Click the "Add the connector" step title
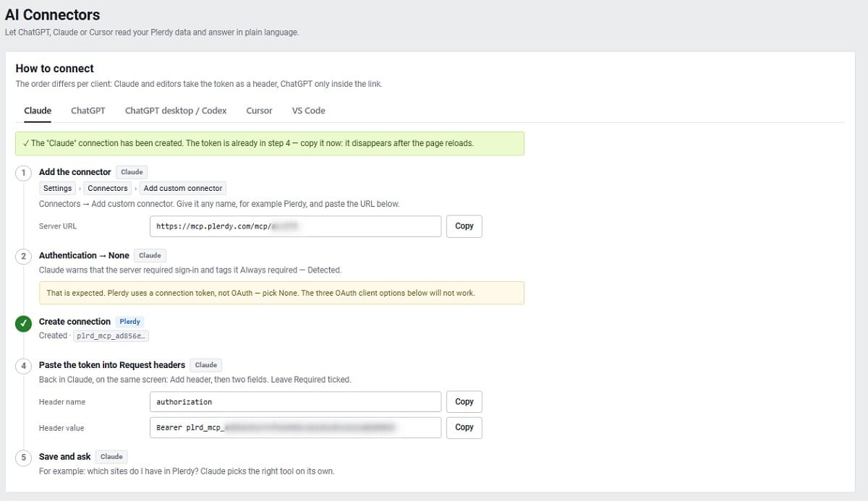Image resolution: width=868 pixels, height=501 pixels. tap(75, 172)
